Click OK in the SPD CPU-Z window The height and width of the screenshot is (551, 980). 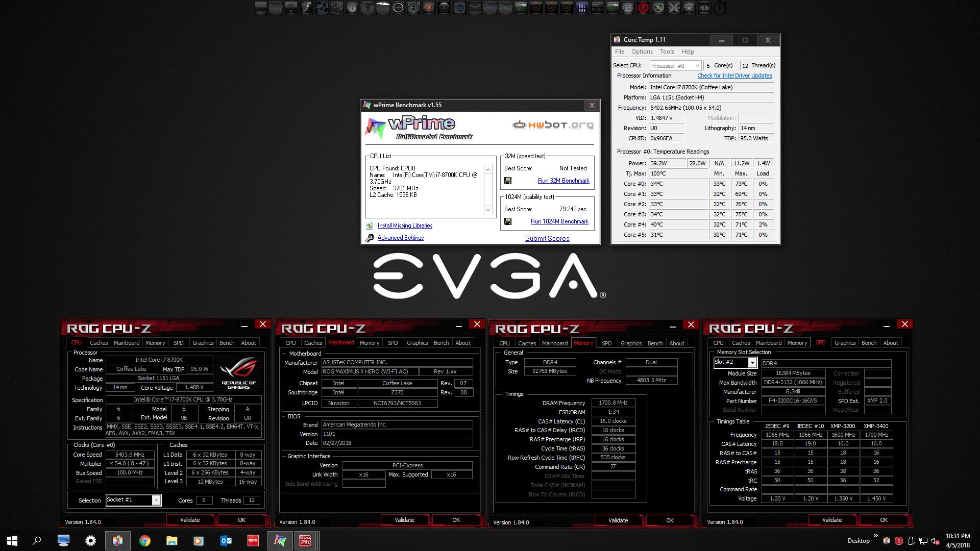[884, 520]
